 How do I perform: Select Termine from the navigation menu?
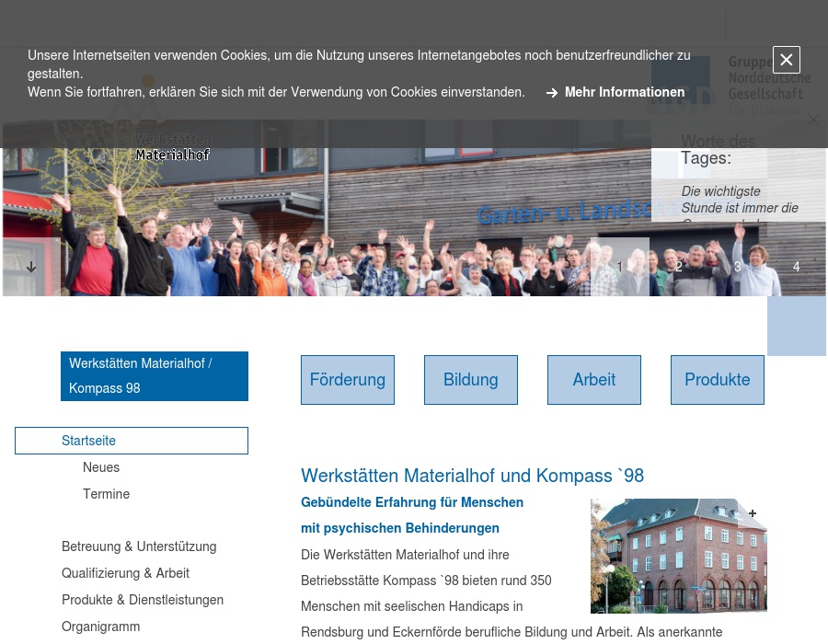point(107,494)
